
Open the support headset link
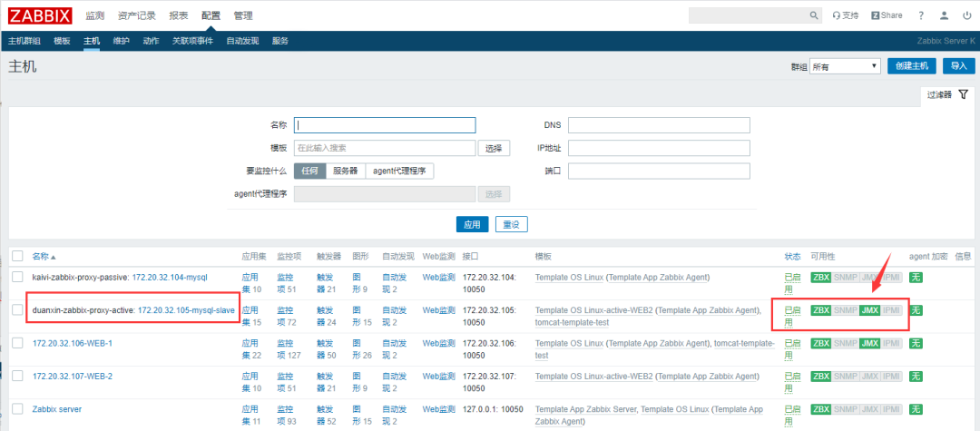(x=846, y=15)
